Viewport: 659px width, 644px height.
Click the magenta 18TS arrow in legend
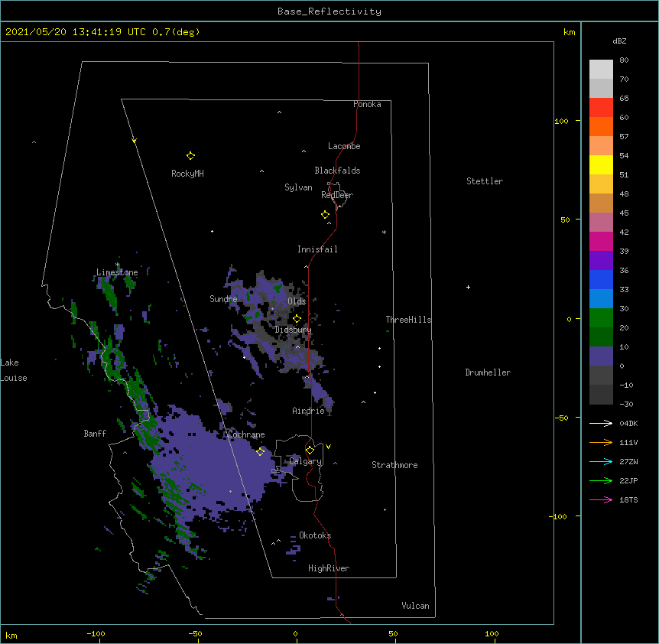point(601,499)
